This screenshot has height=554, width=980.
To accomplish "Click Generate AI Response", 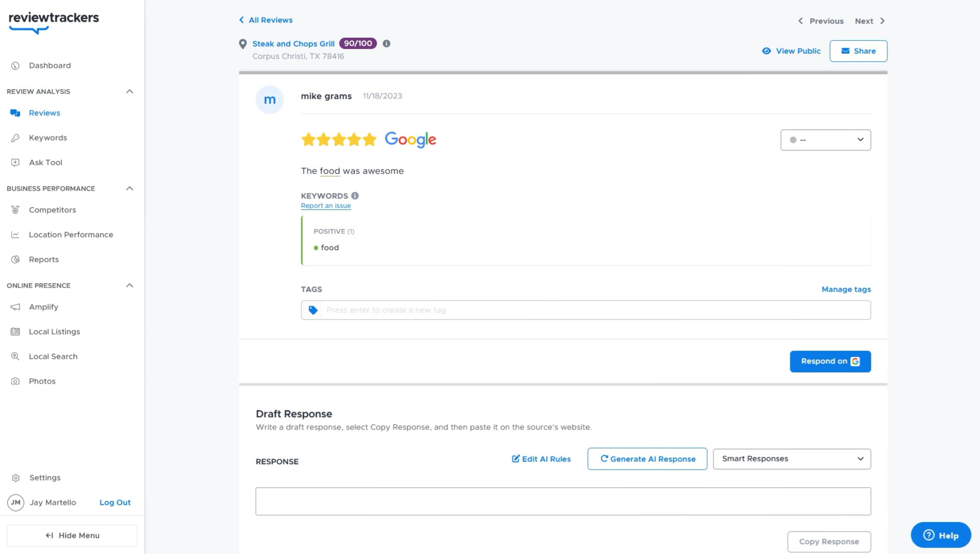I will click(646, 458).
